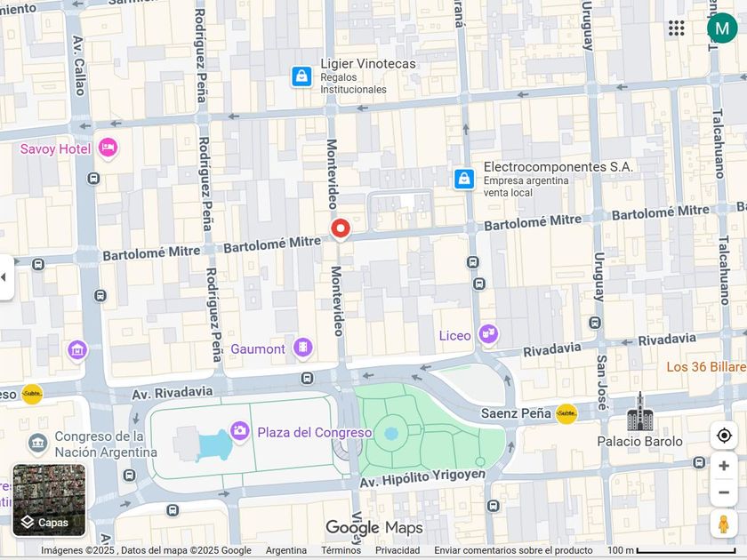Click the Ligier Vinotecas shopping pin
This screenshot has height=560, width=747.
click(x=301, y=76)
